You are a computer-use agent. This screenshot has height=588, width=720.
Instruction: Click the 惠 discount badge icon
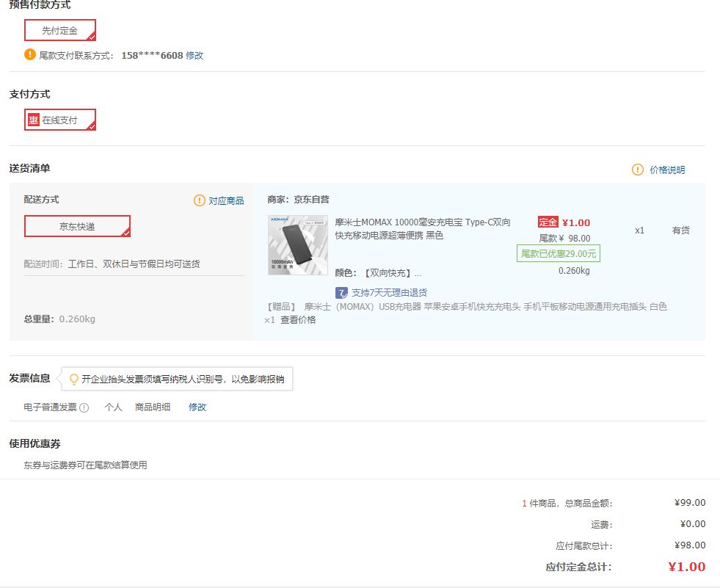click(34, 120)
